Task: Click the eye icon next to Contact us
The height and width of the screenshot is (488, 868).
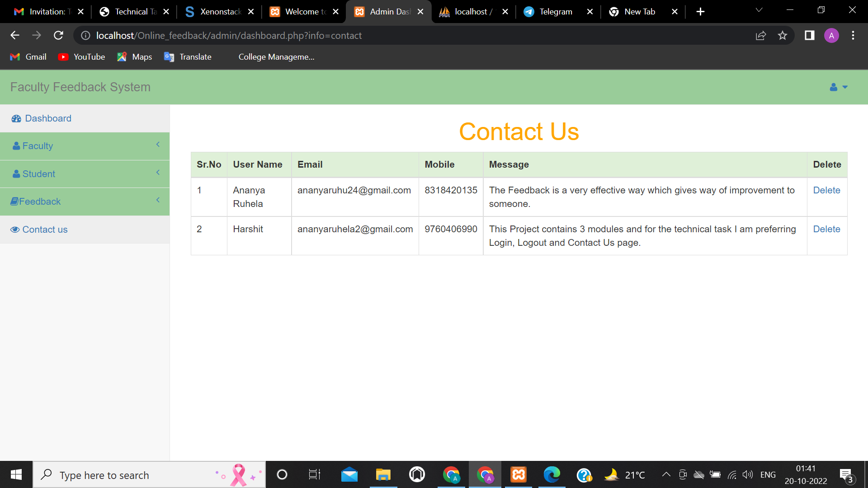Action: pyautogui.click(x=15, y=229)
